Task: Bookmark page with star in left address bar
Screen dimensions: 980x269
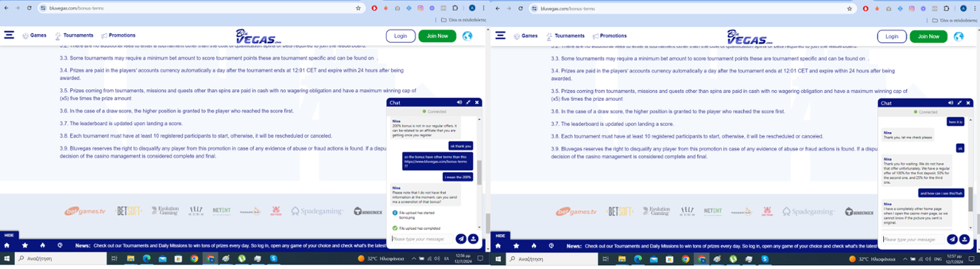Action: 358,9
